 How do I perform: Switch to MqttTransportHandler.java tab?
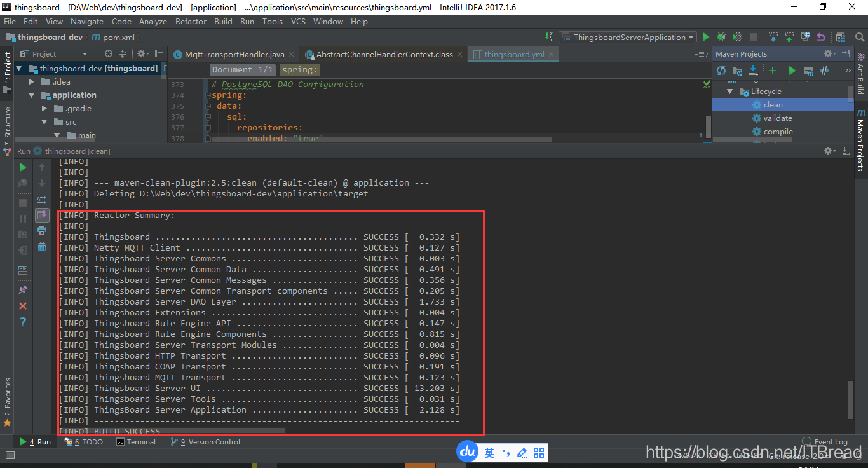[233, 55]
